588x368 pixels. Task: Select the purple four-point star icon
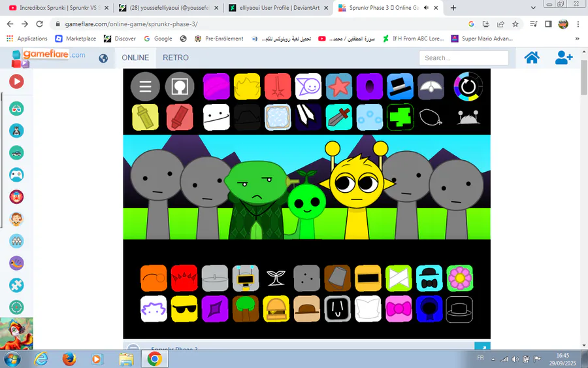(x=215, y=309)
